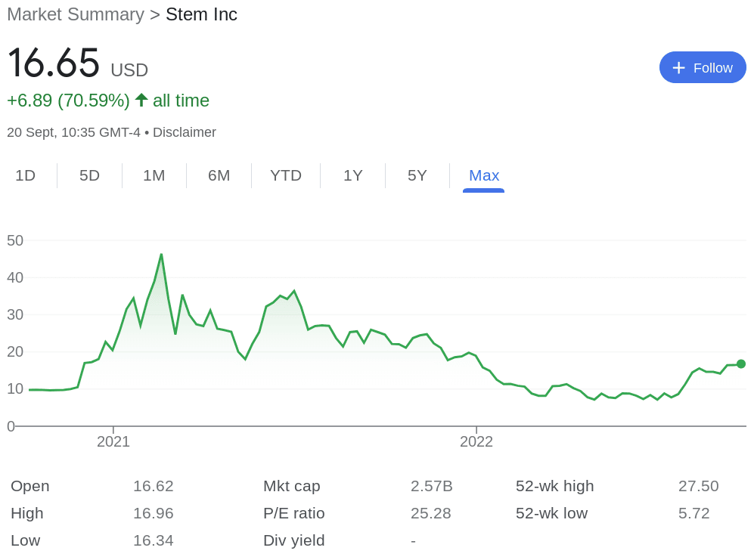Click the 2021 axis label

click(x=113, y=441)
